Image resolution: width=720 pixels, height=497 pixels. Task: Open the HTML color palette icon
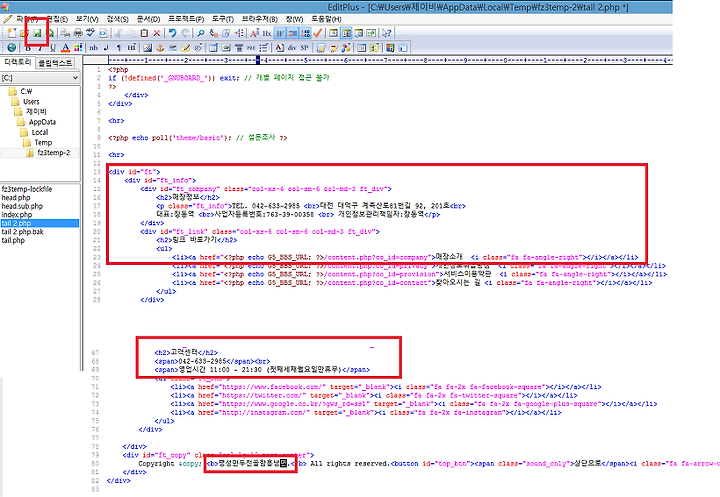(78, 47)
